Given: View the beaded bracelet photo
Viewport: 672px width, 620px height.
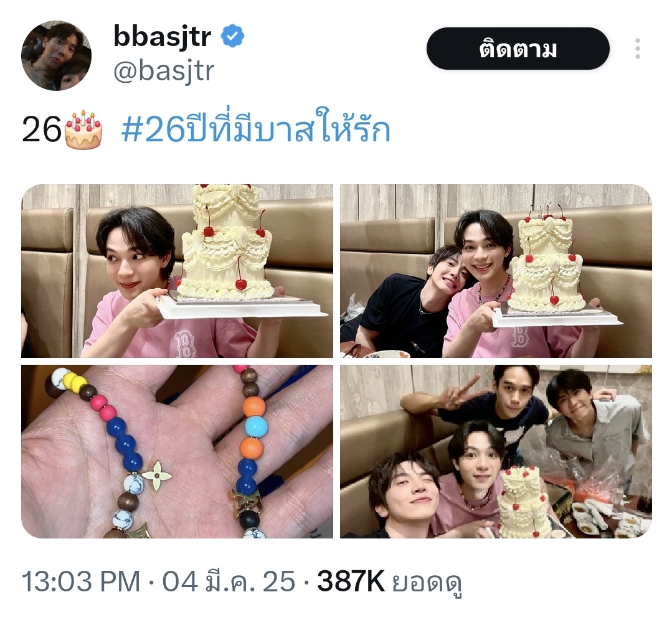Looking at the screenshot, I should [x=177, y=451].
